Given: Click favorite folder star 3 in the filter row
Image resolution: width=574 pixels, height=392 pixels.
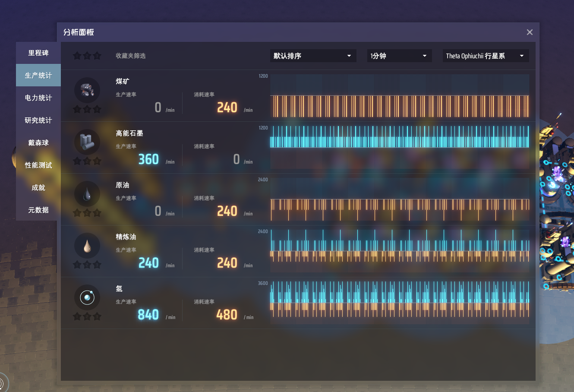Looking at the screenshot, I should (x=97, y=56).
